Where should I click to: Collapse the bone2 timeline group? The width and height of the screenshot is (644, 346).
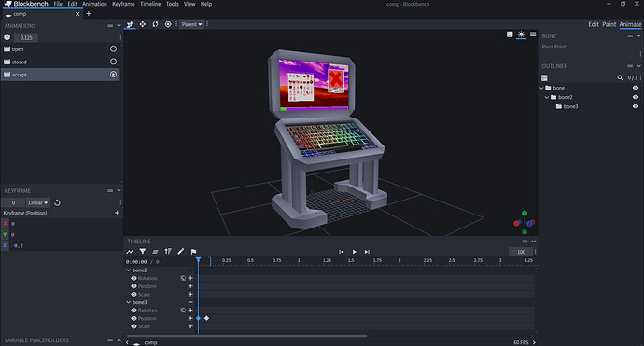click(129, 270)
